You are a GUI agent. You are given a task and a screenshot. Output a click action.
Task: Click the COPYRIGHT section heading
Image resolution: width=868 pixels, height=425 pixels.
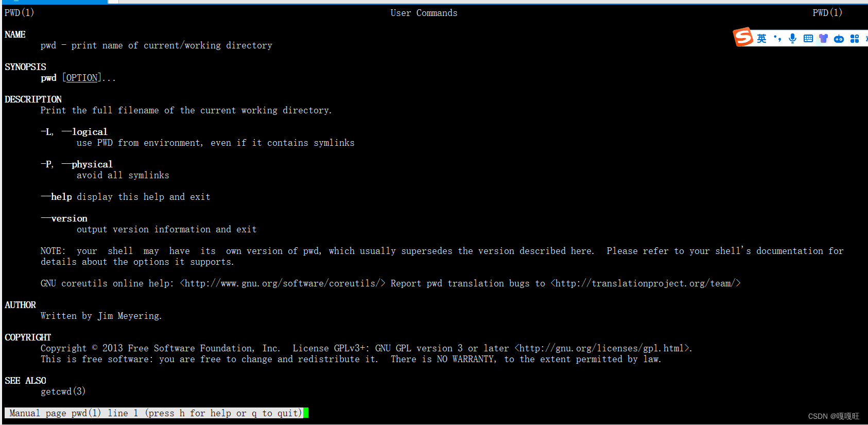28,337
